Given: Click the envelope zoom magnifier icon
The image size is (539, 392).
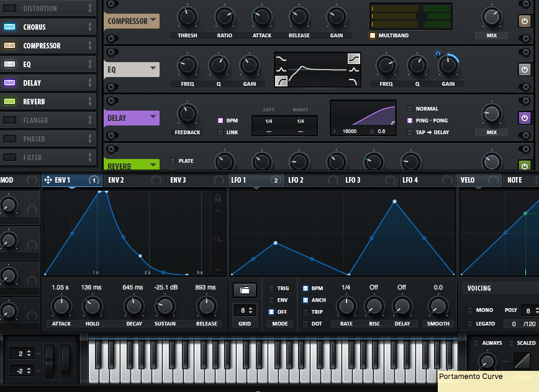Looking at the screenshot, I should coord(217,239).
